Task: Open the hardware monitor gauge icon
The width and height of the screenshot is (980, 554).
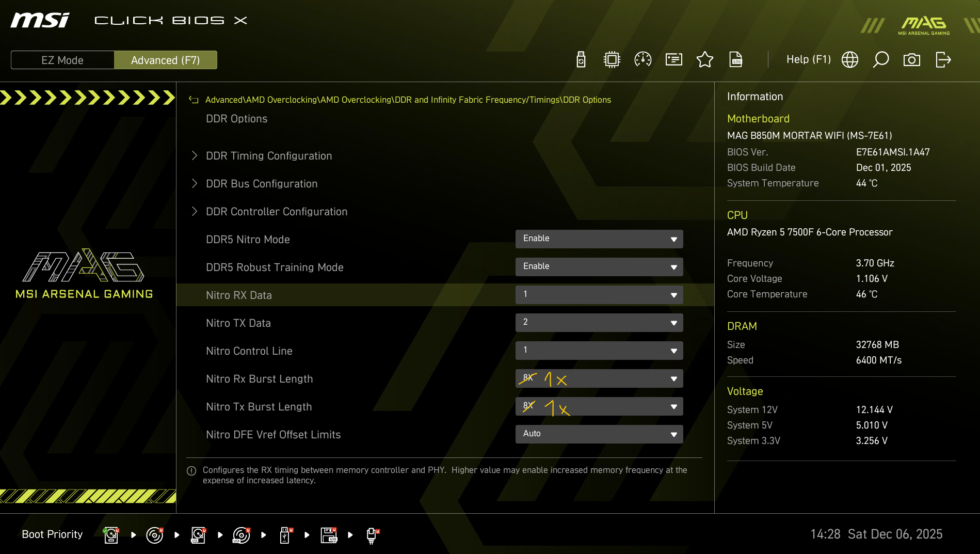Action: point(643,60)
